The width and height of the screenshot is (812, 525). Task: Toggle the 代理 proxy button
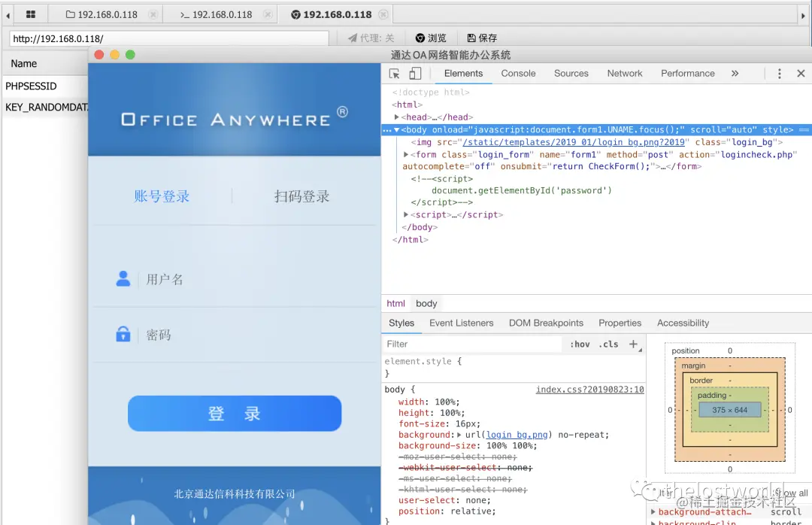371,38
